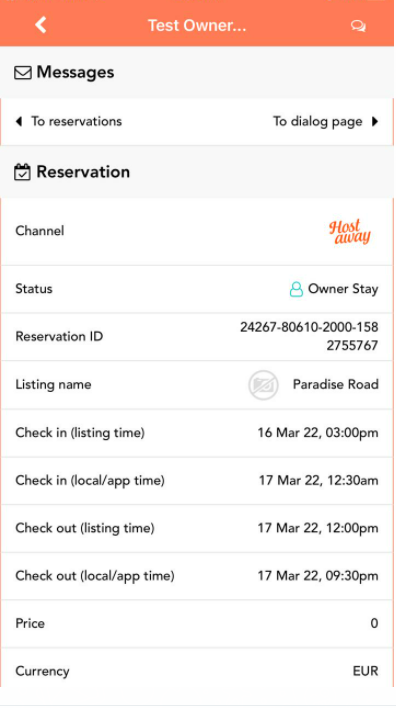Open the chat bubbles icon in the header
This screenshot has height=708, width=396.
click(358, 26)
